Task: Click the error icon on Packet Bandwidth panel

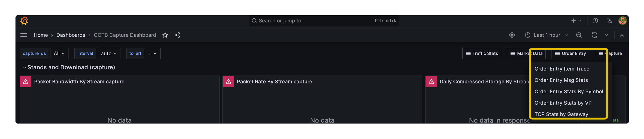Action: click(25, 81)
